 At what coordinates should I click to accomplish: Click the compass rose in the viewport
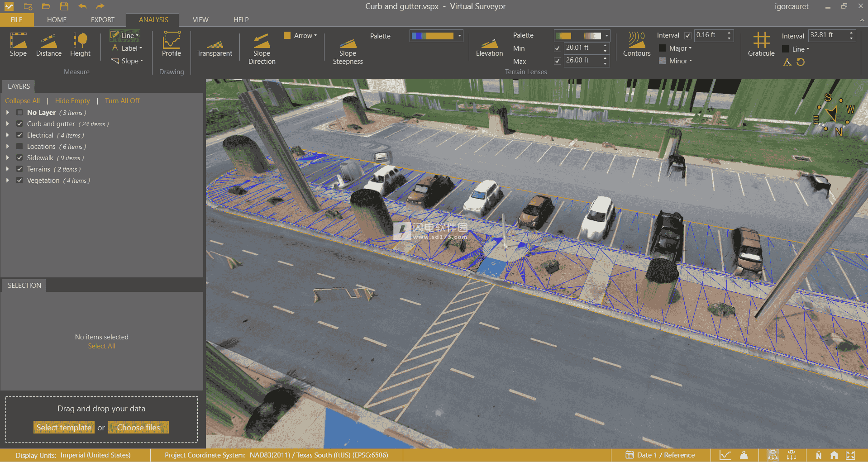click(833, 115)
